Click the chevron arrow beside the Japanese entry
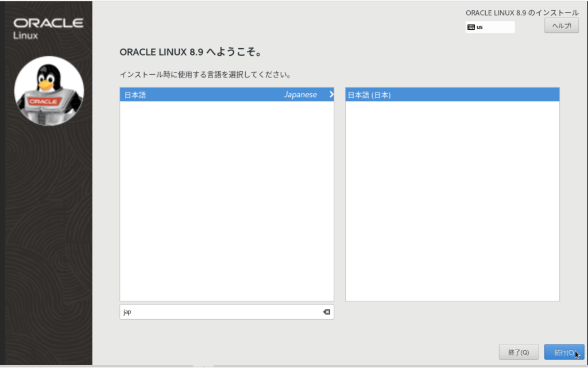The width and height of the screenshot is (588, 368). (330, 94)
